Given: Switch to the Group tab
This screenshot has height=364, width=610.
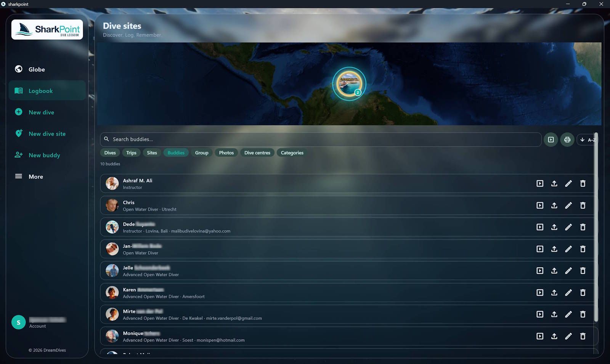Looking at the screenshot, I should coord(202,153).
